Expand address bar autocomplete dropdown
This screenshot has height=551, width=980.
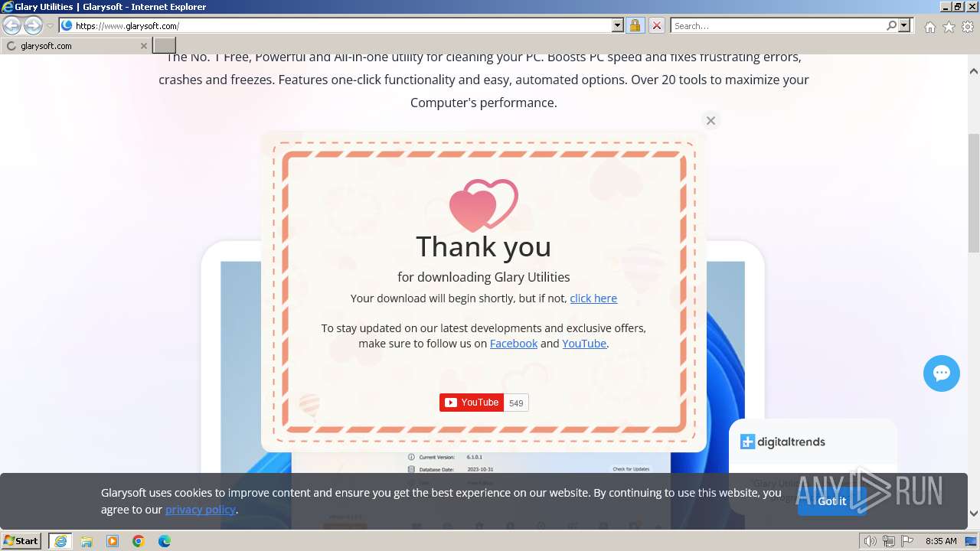coord(618,25)
